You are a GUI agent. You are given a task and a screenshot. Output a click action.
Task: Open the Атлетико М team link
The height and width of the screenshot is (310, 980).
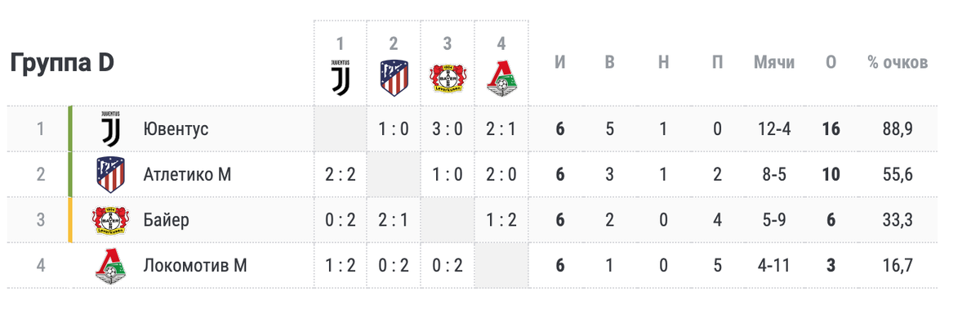(x=187, y=174)
